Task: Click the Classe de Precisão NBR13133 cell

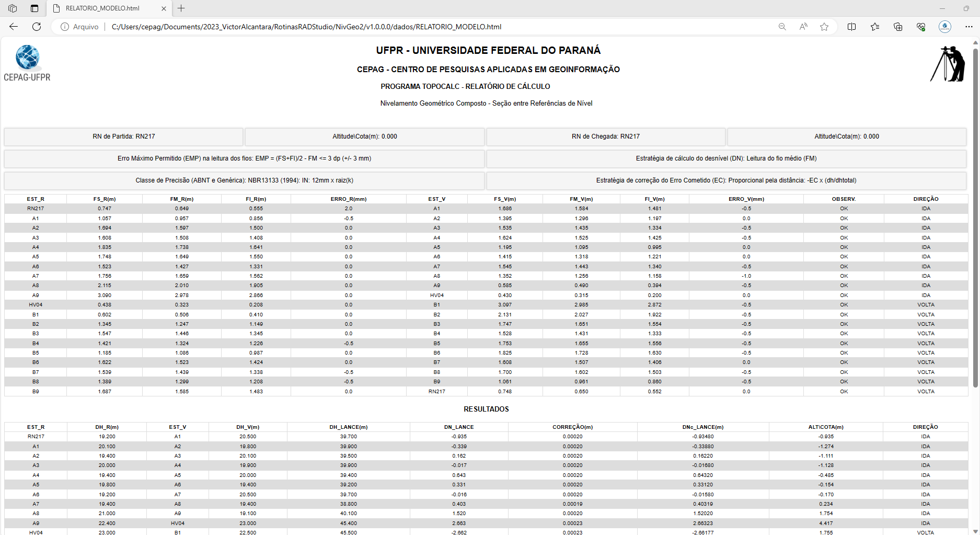Action: [x=244, y=180]
